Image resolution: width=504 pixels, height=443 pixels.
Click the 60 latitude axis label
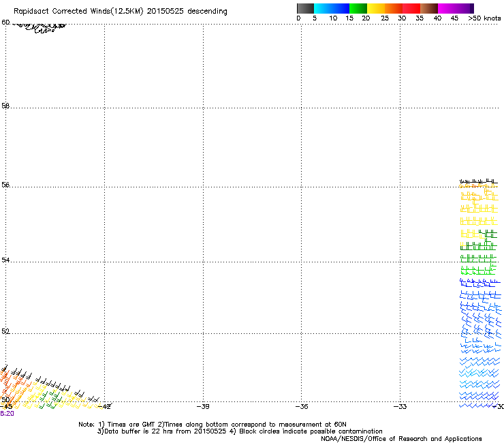(5, 22)
